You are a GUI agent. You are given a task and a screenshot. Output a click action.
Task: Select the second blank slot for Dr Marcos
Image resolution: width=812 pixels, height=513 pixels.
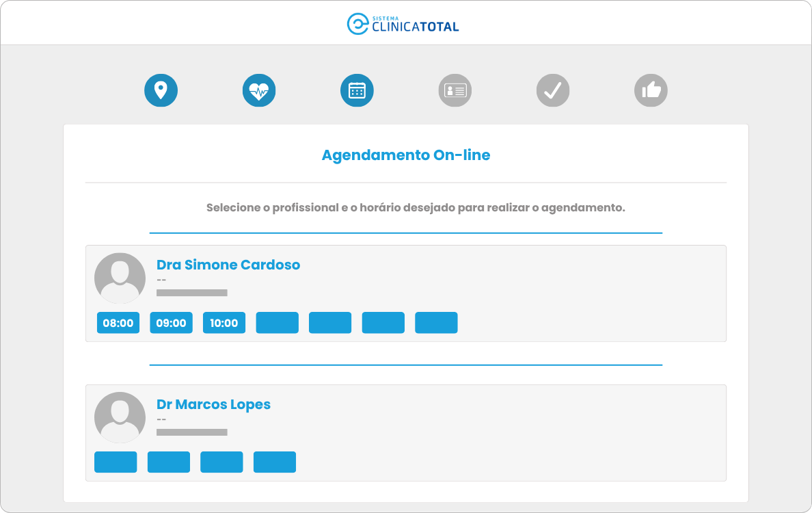[169, 462]
